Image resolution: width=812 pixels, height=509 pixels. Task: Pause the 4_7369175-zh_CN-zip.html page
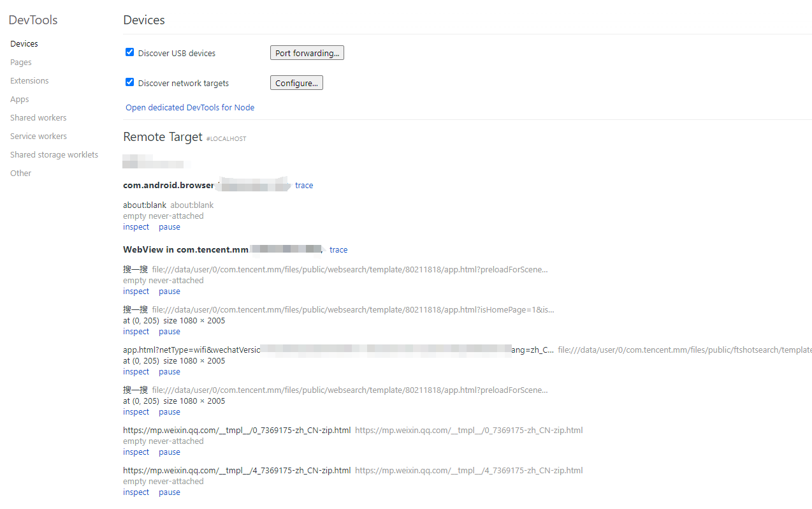coord(170,492)
